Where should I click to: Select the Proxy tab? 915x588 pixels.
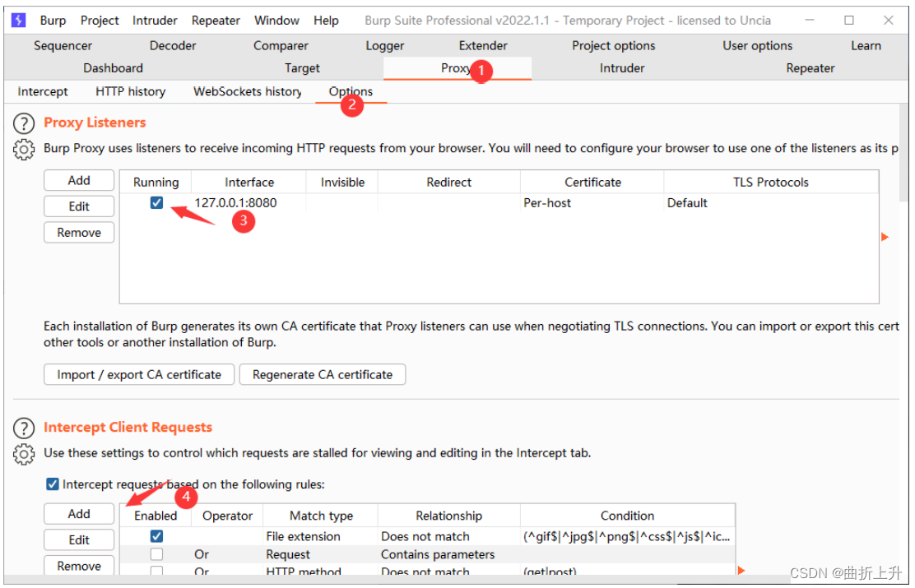pos(457,68)
